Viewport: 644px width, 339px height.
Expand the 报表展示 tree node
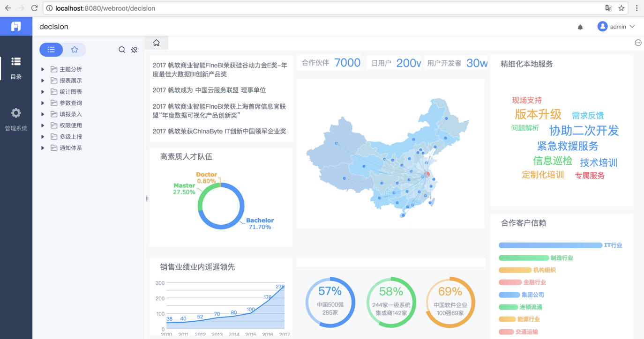pos(43,81)
